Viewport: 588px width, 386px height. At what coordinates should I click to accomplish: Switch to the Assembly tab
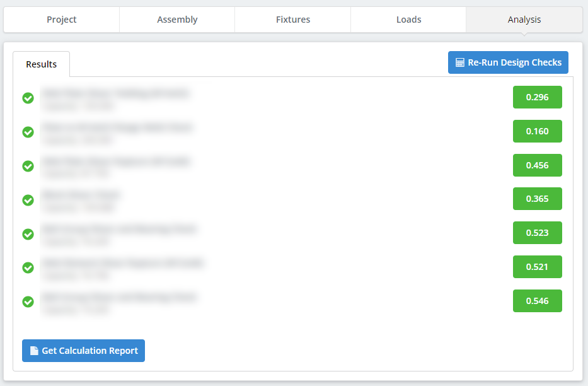(x=177, y=20)
